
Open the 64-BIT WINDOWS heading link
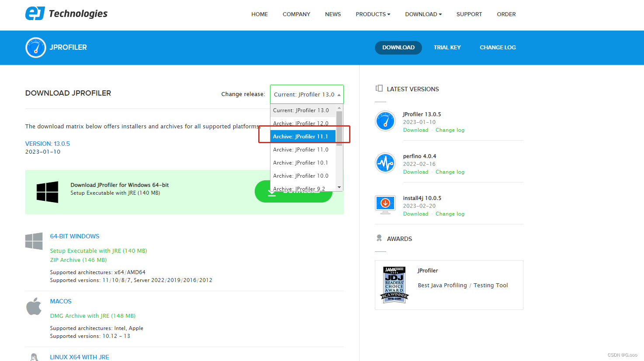tap(75, 236)
